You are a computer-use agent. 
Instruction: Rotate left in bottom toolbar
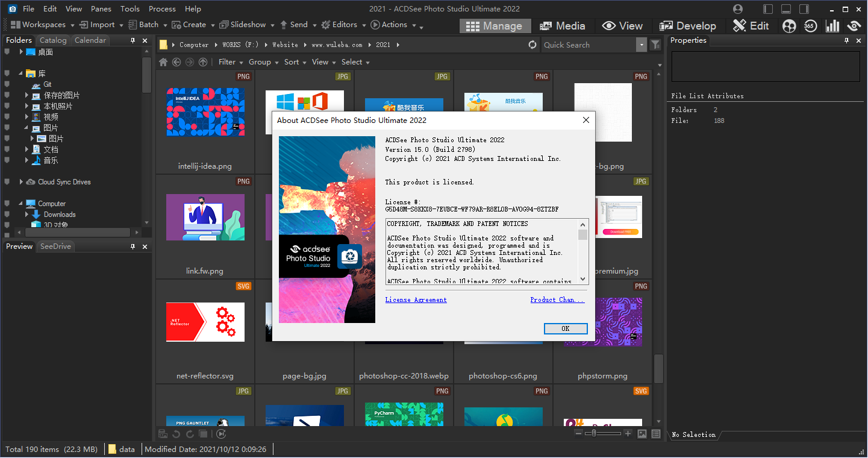[176, 434]
